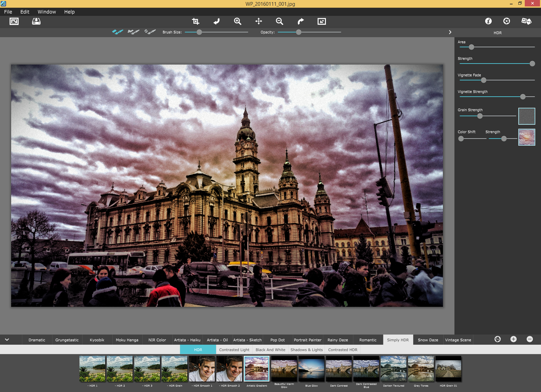Apply the Blue Glow preset thumbnail
Screen dimensions: 541x392
coord(311,369)
